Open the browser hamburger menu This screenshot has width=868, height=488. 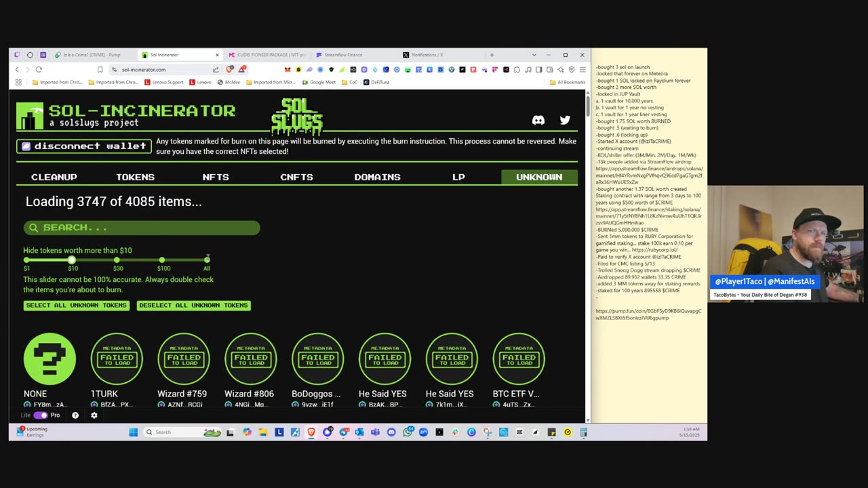[x=582, y=69]
